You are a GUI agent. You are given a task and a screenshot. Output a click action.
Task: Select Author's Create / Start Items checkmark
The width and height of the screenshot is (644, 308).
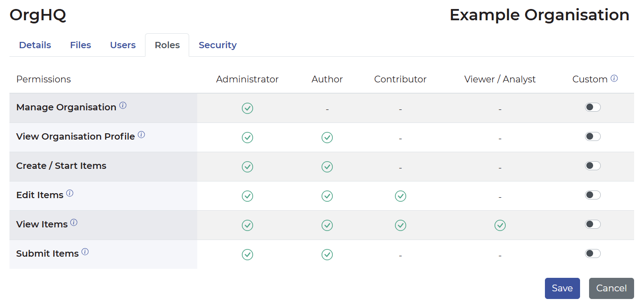327,167
